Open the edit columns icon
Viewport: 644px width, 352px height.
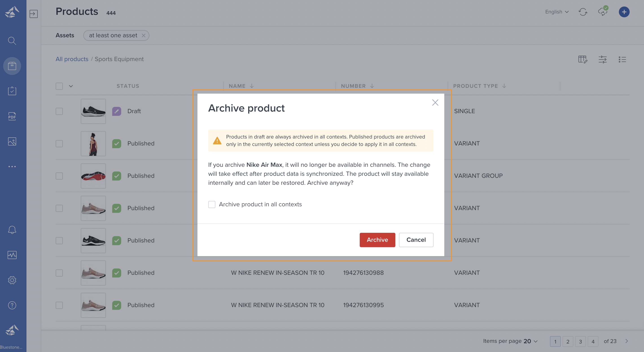583,59
